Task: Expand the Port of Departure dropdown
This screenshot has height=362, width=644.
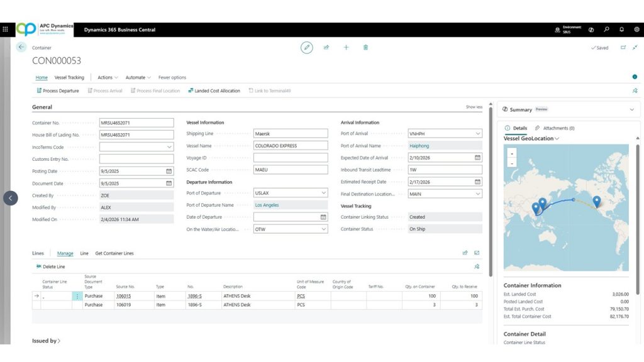Action: 323,193
